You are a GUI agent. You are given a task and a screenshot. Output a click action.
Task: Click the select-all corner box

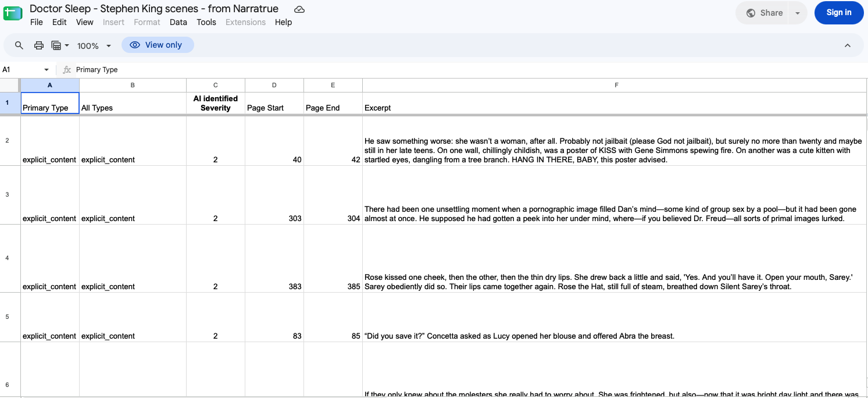pos(10,85)
